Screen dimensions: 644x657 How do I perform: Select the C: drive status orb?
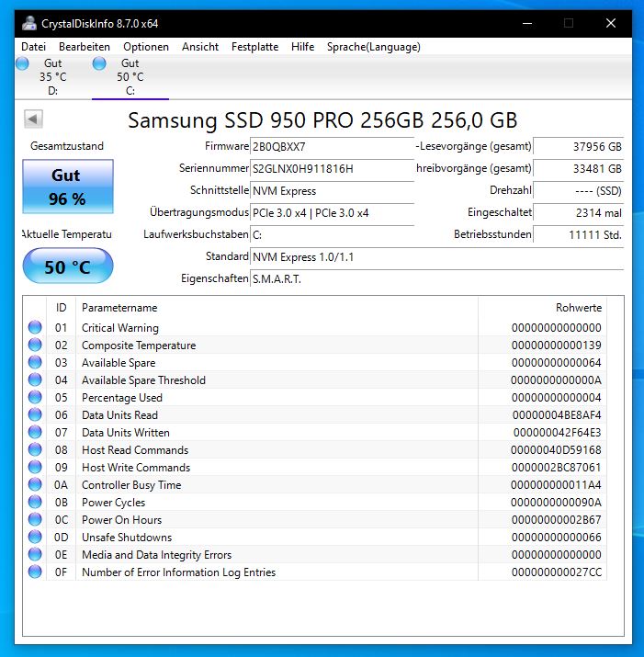pos(99,64)
